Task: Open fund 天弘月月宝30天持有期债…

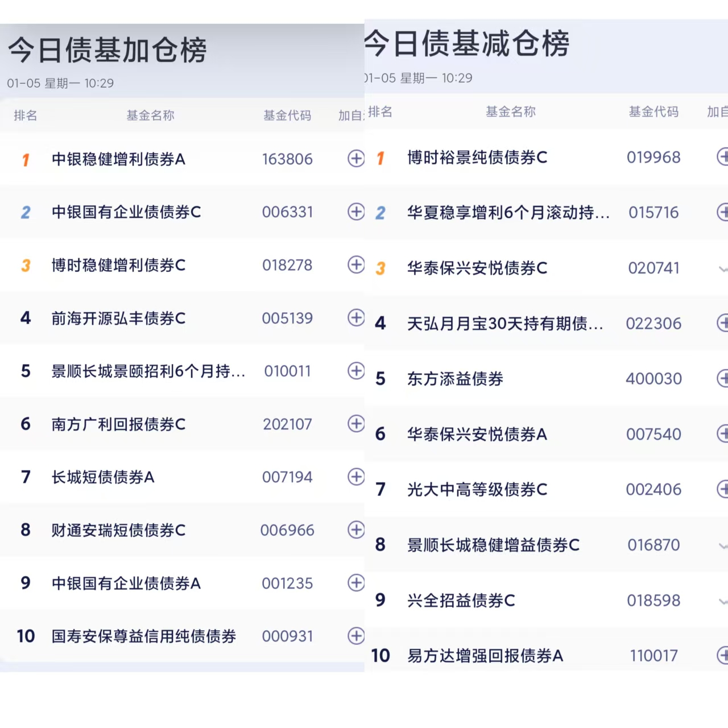Action: click(505, 324)
